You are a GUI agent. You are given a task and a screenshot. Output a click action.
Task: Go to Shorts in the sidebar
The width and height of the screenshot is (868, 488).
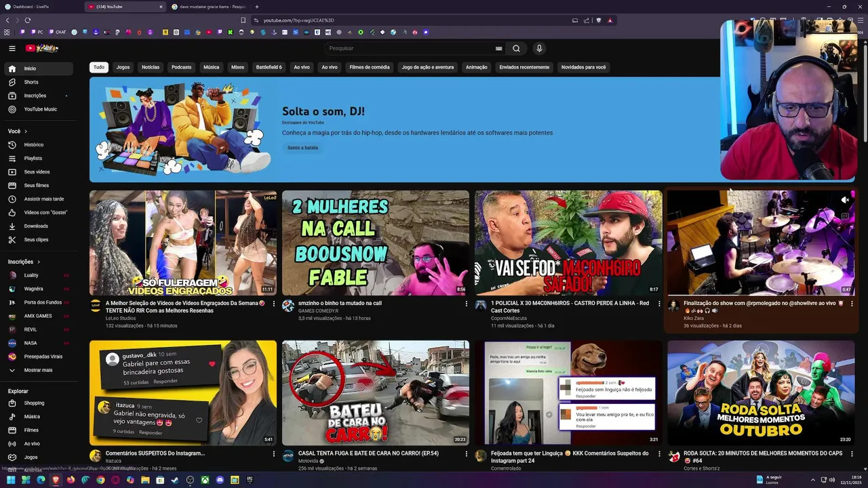pyautogui.click(x=39, y=82)
